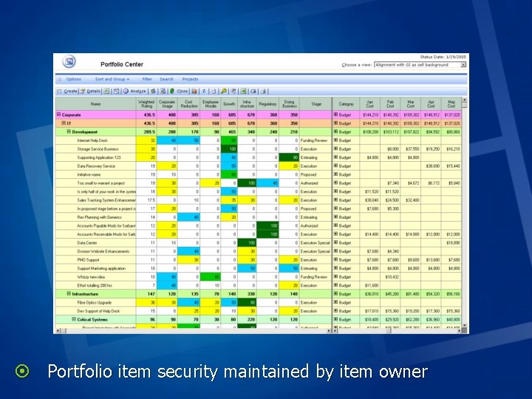Open the Options menu
The image size is (532, 399).
(74, 79)
